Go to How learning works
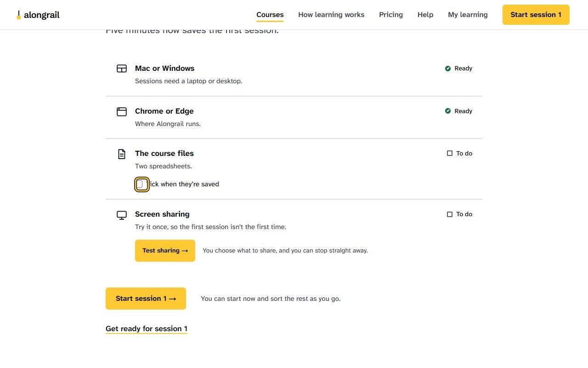 (x=331, y=15)
